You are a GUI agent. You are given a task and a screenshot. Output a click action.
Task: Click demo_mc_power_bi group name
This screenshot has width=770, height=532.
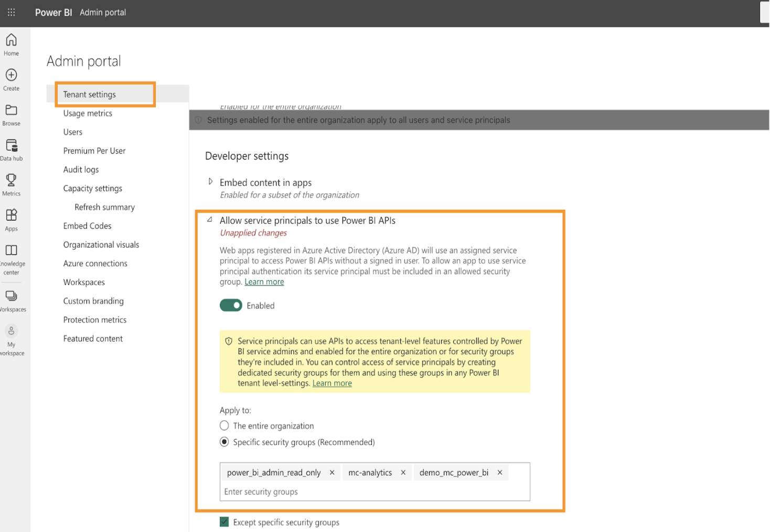click(x=454, y=473)
